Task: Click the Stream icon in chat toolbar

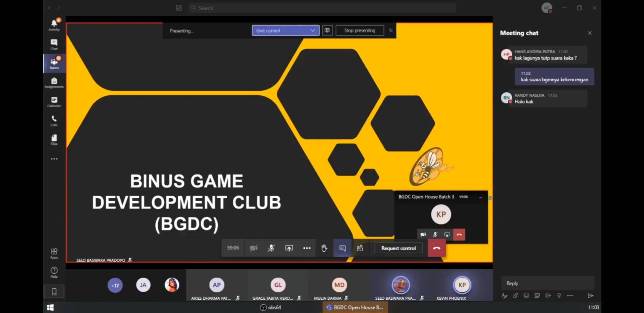Action: [x=548, y=295]
